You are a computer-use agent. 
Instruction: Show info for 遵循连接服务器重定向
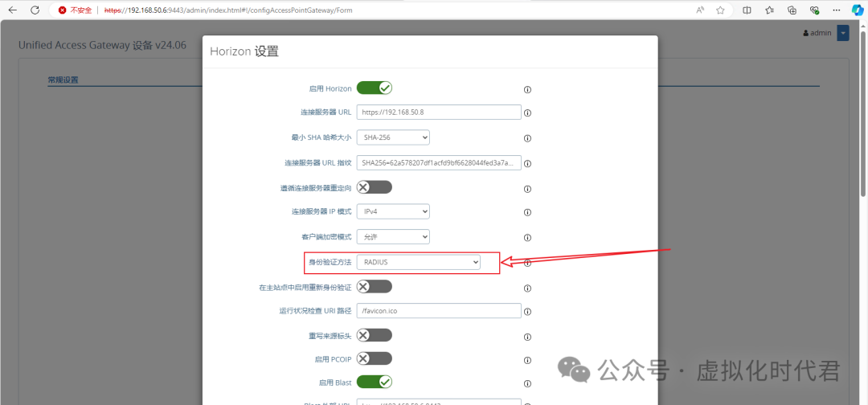coord(527,189)
